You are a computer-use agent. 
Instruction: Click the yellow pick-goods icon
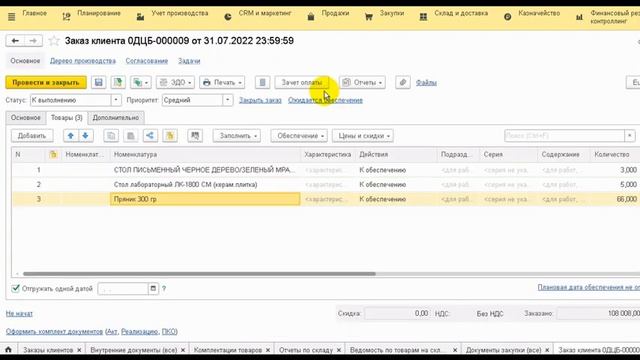[170, 136]
